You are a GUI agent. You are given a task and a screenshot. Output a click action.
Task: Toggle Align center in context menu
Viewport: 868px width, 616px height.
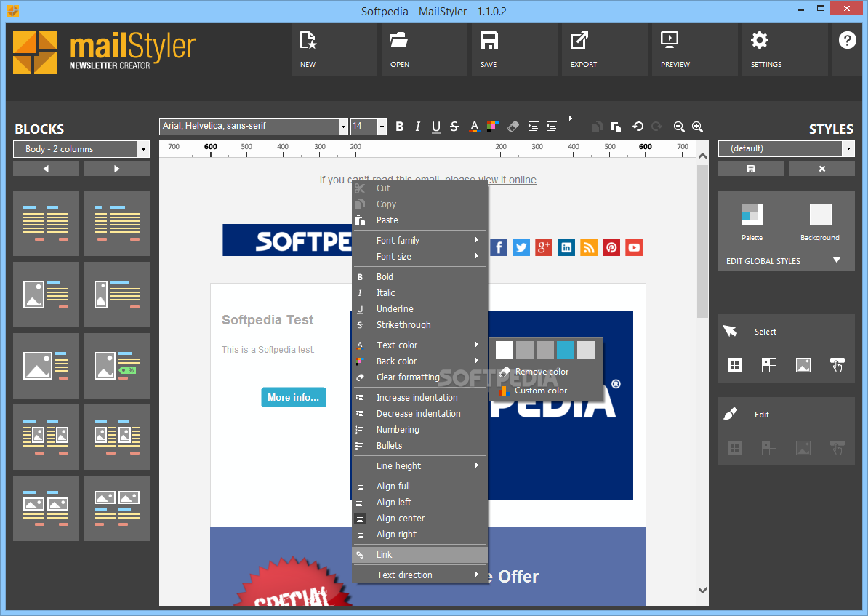point(420,519)
